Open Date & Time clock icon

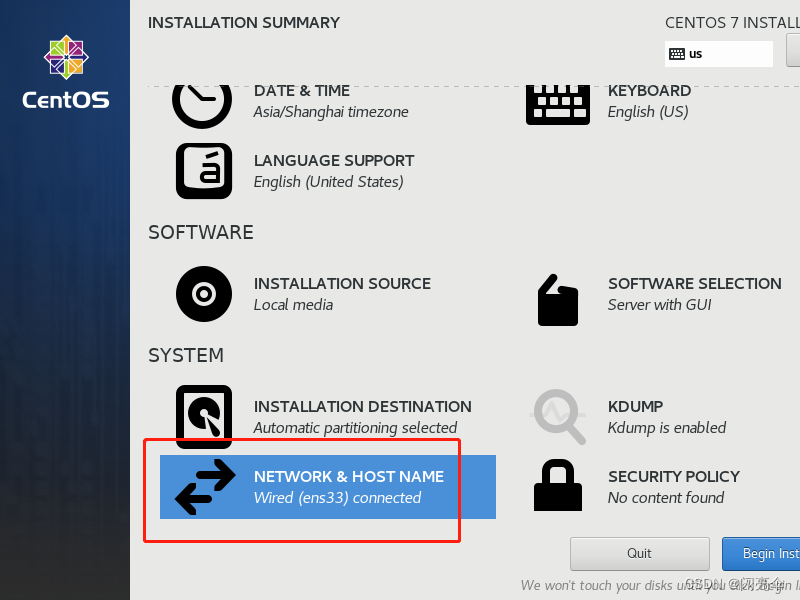(202, 106)
